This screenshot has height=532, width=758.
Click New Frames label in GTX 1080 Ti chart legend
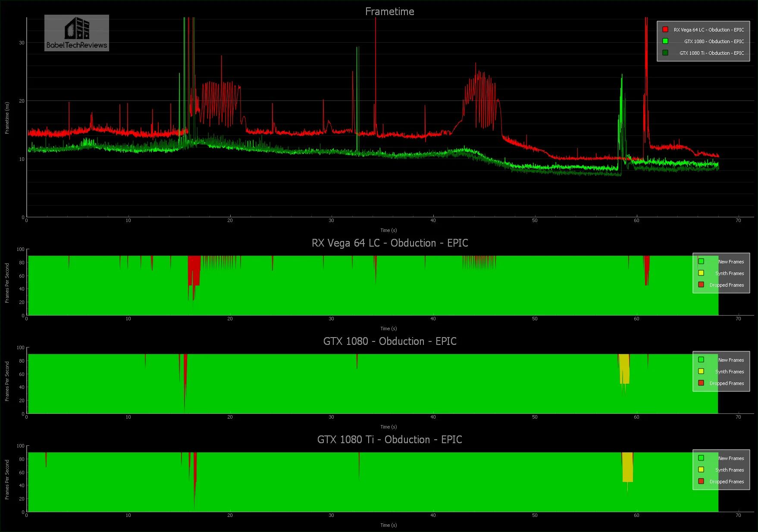pyautogui.click(x=731, y=458)
